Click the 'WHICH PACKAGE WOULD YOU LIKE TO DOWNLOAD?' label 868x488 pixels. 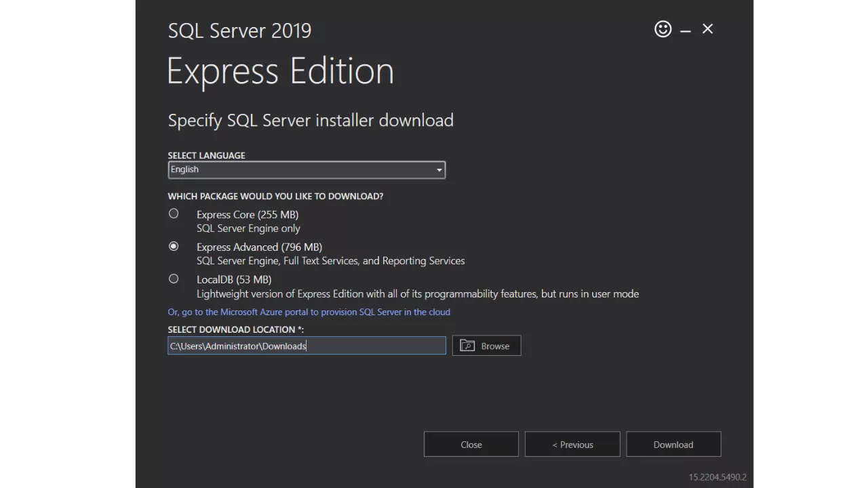[x=275, y=196]
